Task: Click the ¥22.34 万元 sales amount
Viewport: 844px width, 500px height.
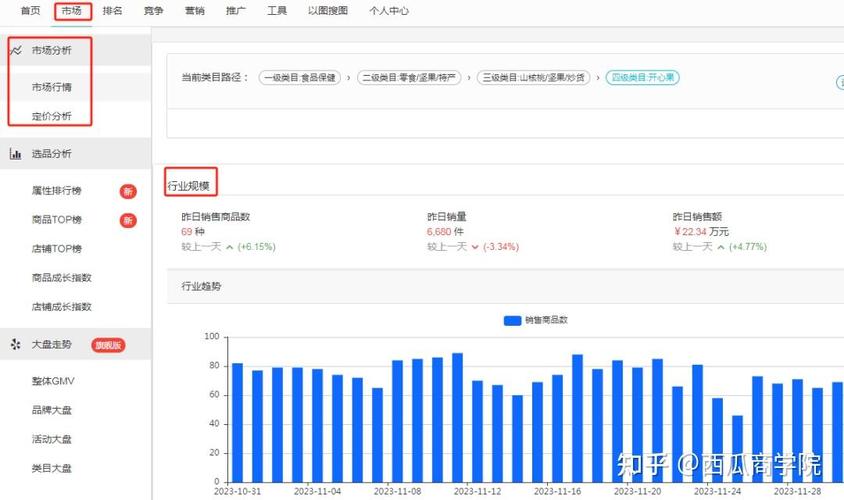Action: click(x=701, y=232)
